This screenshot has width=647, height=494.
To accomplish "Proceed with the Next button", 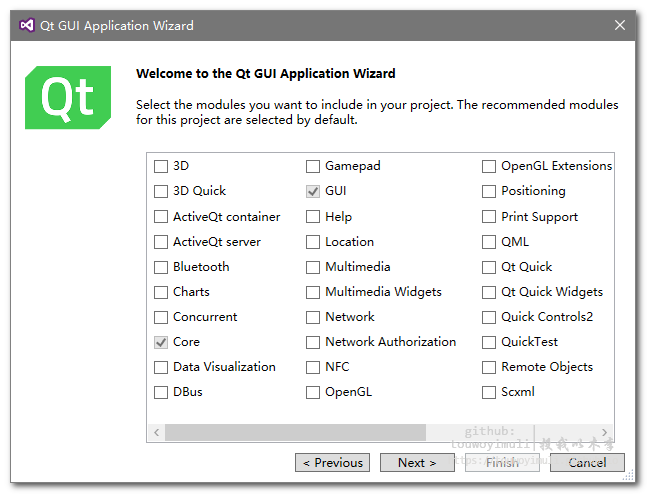I will pyautogui.click(x=417, y=463).
